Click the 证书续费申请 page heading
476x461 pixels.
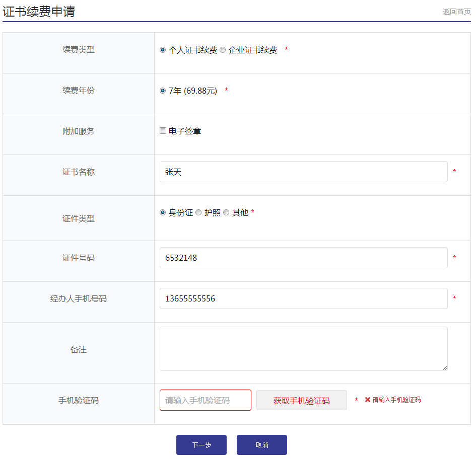click(39, 12)
